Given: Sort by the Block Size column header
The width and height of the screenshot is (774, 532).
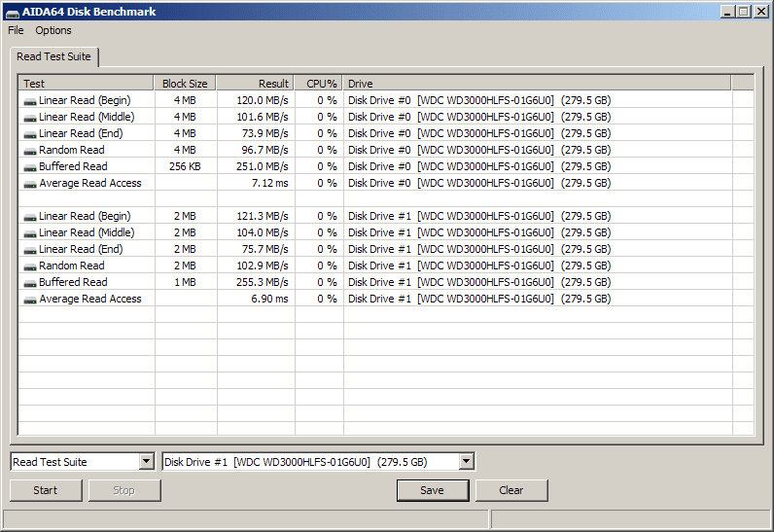Looking at the screenshot, I should click(x=185, y=84).
